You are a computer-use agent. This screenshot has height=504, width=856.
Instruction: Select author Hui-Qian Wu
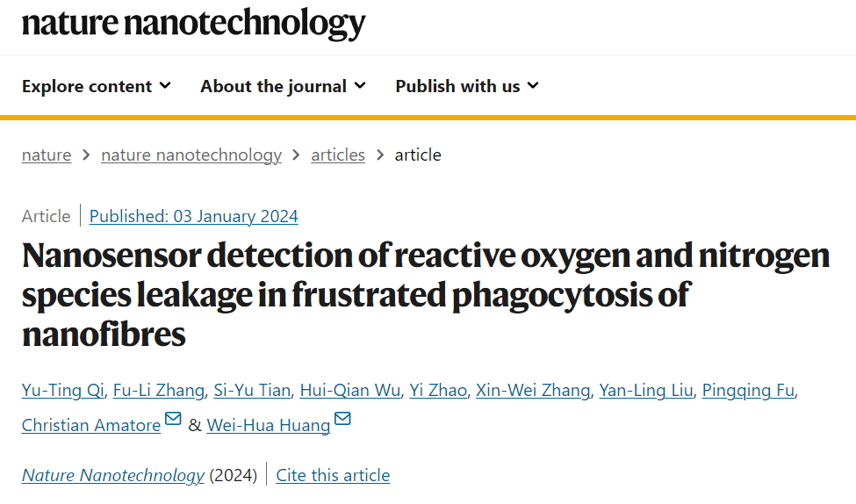tap(350, 391)
